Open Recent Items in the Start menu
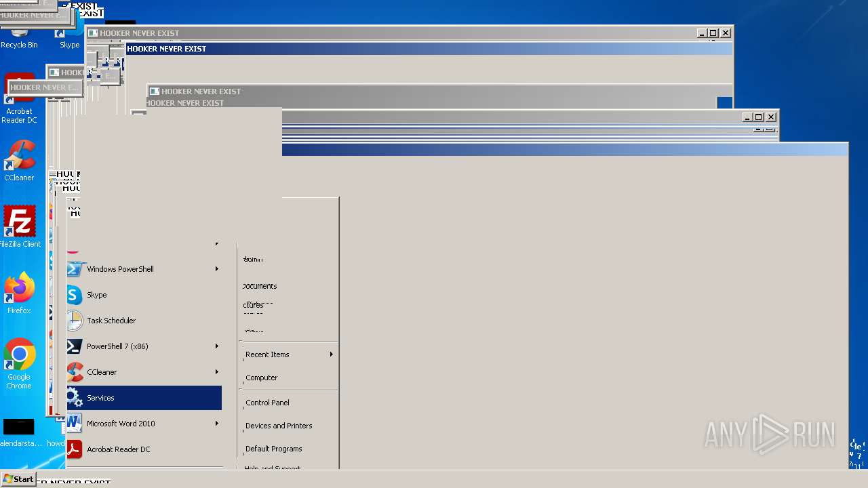The height and width of the screenshot is (488, 868). coord(289,354)
